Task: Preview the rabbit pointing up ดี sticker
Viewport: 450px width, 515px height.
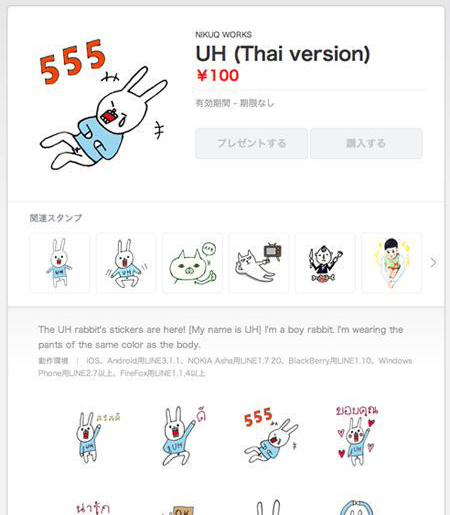Action: [183, 436]
